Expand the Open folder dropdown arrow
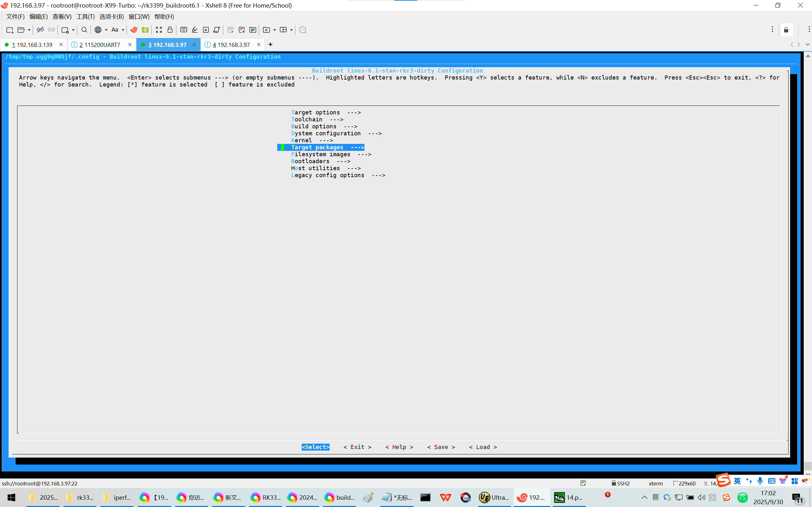The image size is (812, 507). (29, 30)
